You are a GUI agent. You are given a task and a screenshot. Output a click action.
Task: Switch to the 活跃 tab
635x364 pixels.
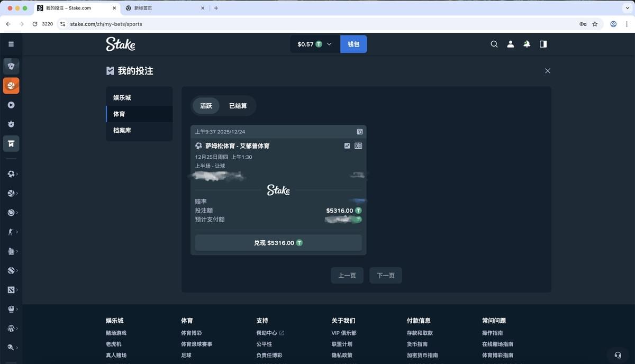[206, 106]
